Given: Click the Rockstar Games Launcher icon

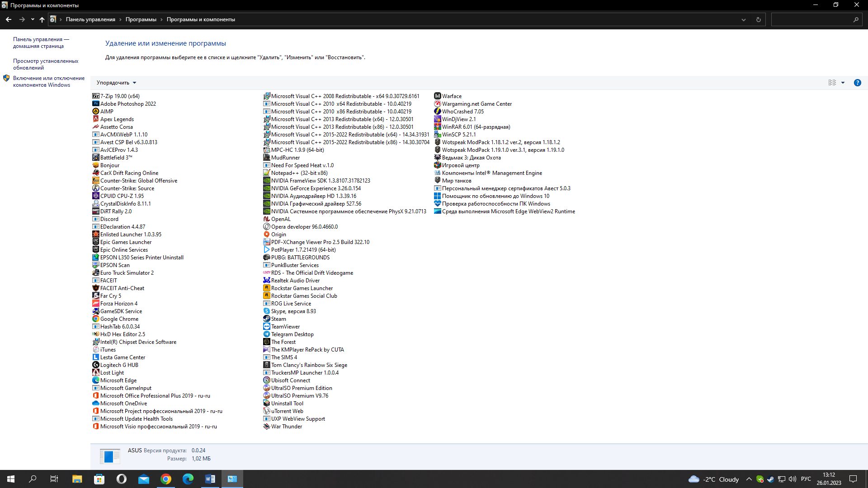Looking at the screenshot, I should [x=266, y=288].
